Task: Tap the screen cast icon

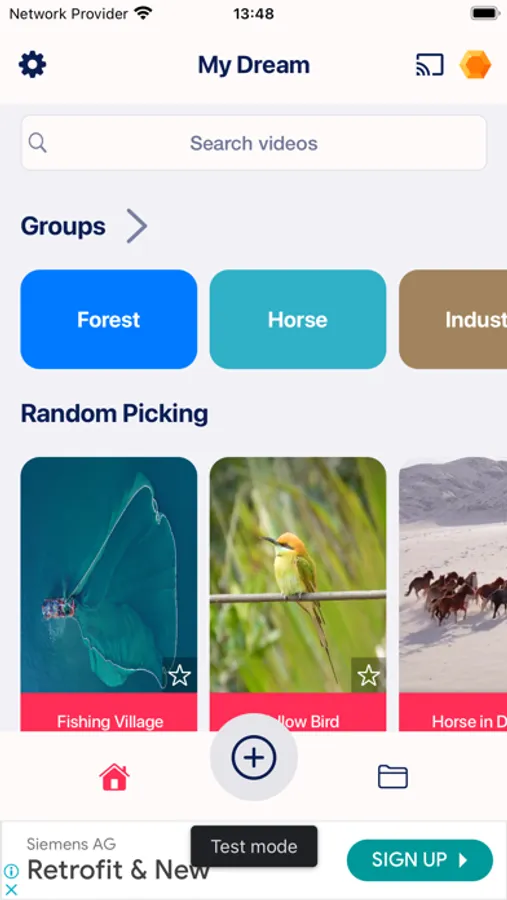Action: (430, 65)
